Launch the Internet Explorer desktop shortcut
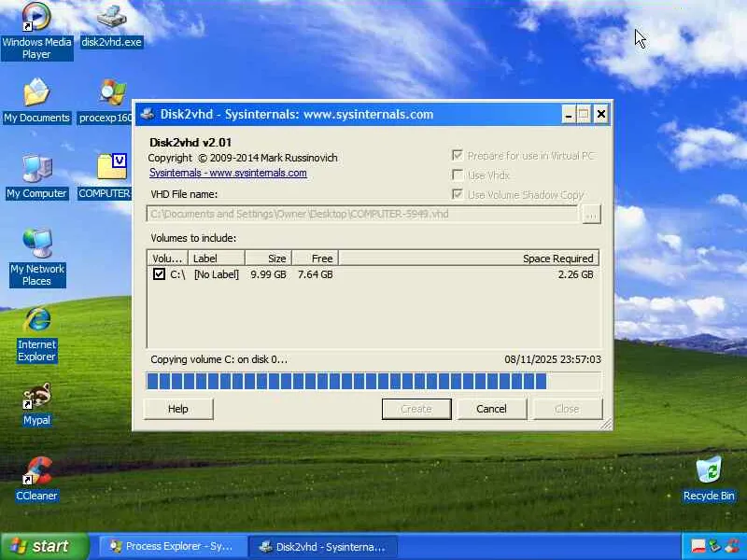 (x=36, y=334)
